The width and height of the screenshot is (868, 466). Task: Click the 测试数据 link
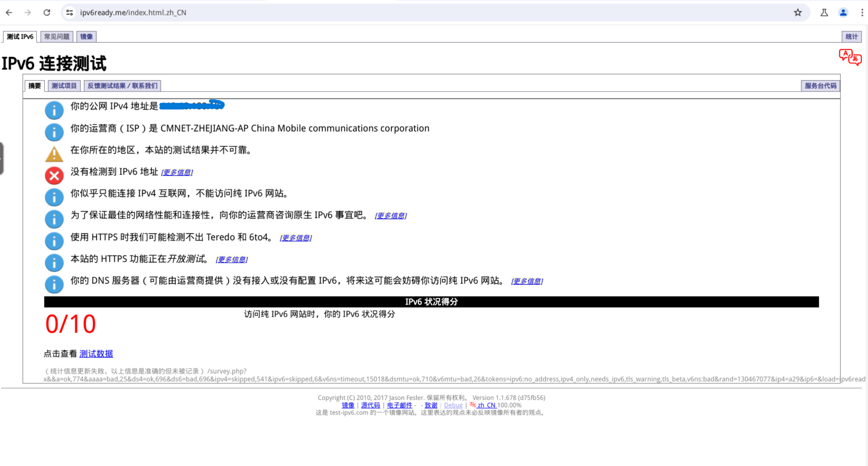(x=96, y=354)
